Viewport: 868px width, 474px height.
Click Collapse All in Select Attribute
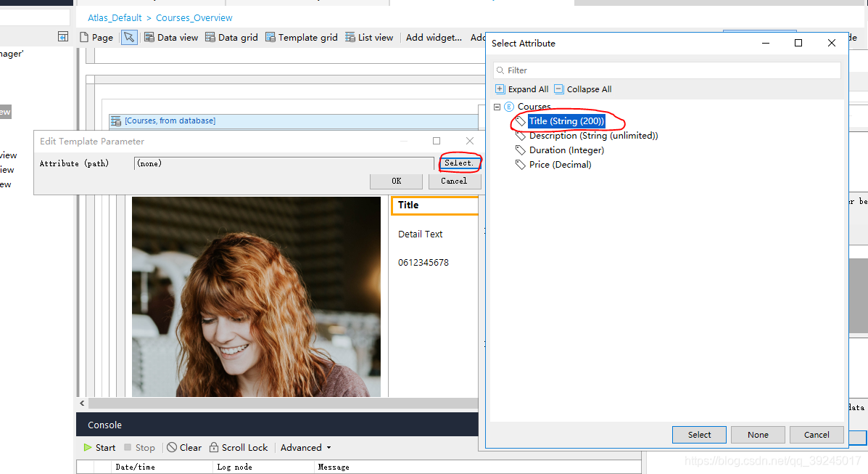(x=558, y=89)
